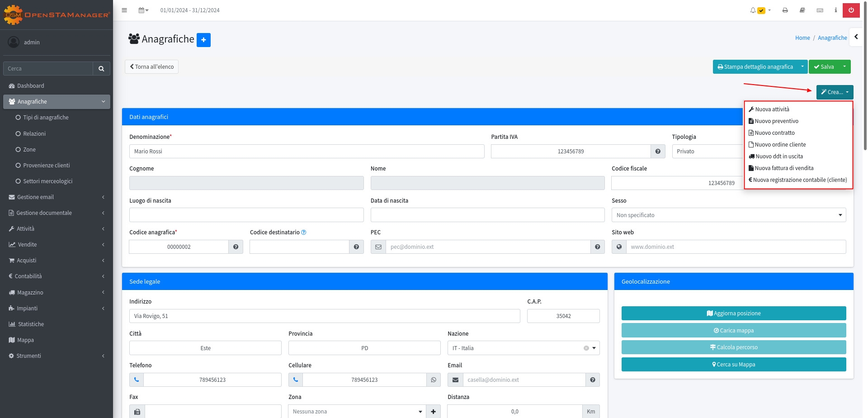Click Torna all'elenco button
The width and height of the screenshot is (868, 418).
[x=151, y=66]
